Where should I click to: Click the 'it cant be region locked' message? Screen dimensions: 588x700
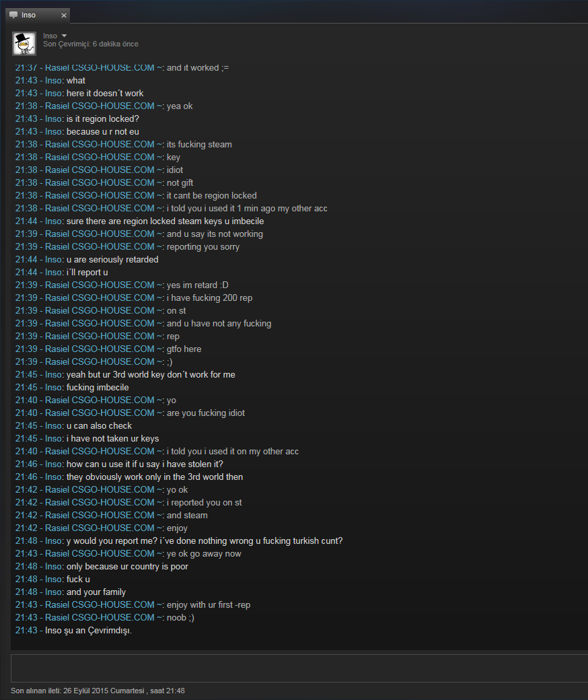pyautogui.click(x=136, y=196)
